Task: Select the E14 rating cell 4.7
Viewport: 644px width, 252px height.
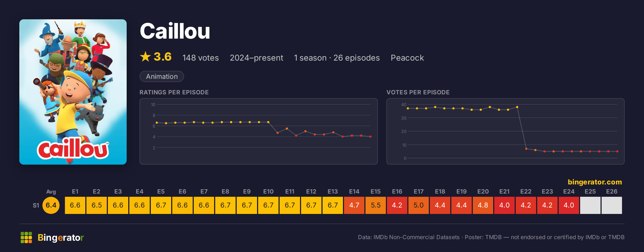Action: tap(354, 205)
